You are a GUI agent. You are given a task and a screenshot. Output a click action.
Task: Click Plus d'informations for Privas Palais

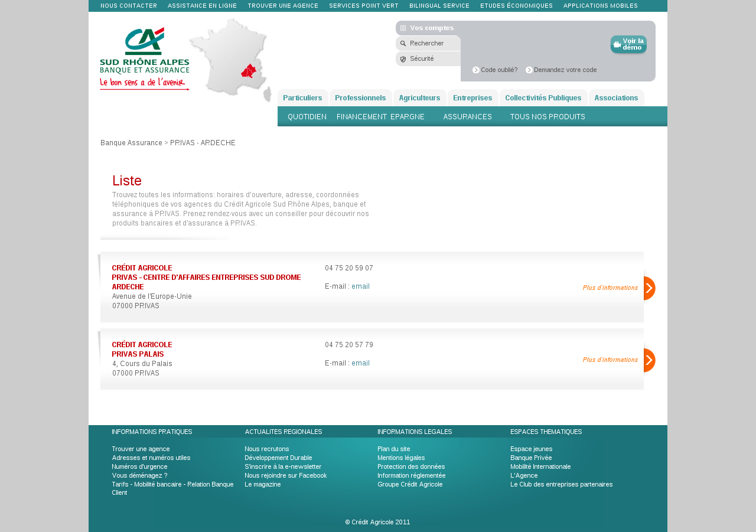610,360
